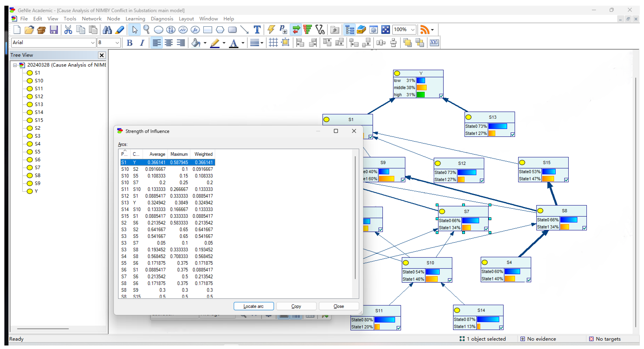Screen dimensions: 644x349
Task: Open the Arial font name dropdown
Action: [93, 43]
